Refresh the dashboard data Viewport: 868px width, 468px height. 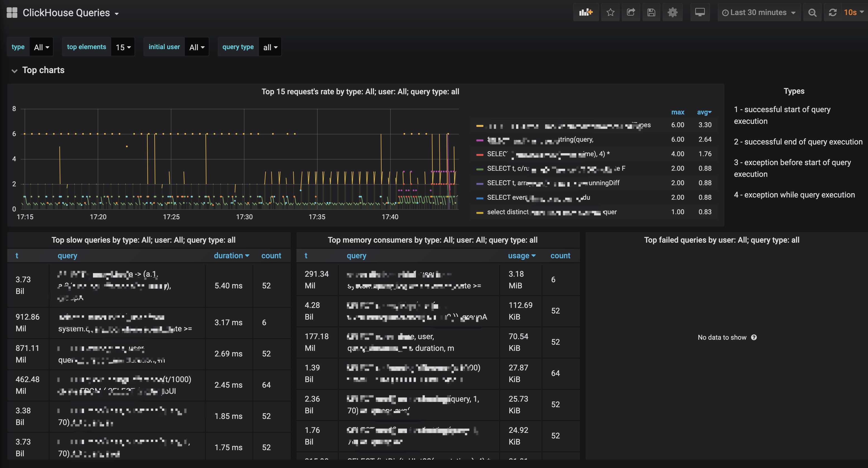click(x=833, y=13)
